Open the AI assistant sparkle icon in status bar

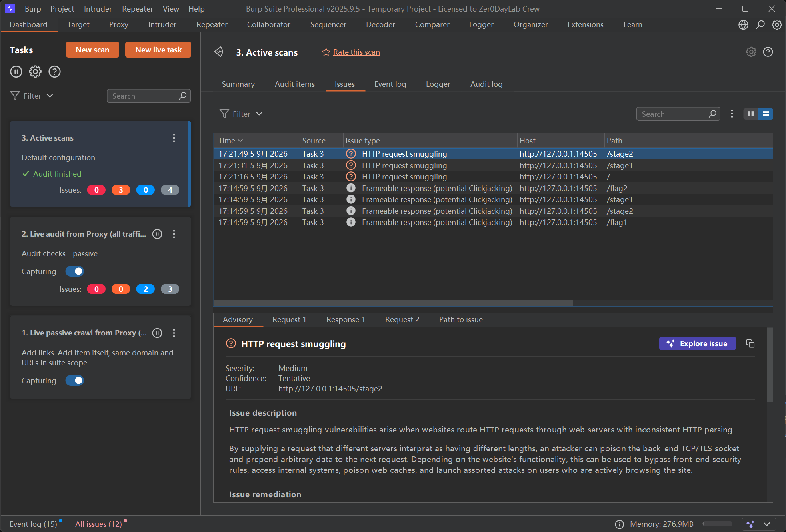(x=750, y=524)
